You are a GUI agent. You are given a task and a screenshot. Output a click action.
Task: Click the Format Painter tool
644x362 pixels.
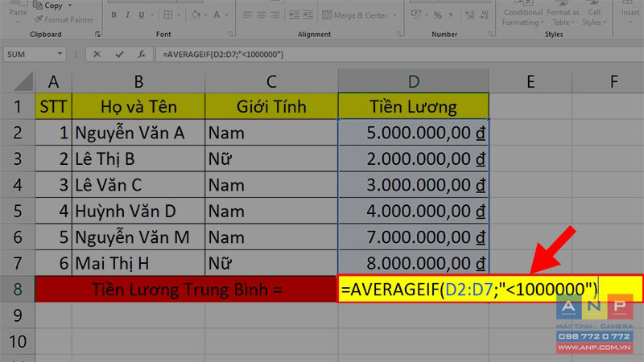pos(64,19)
